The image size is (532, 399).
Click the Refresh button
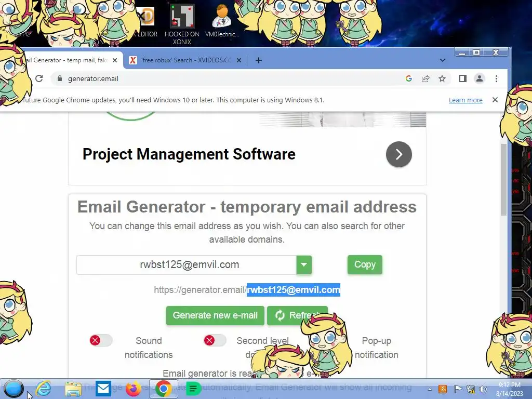click(297, 315)
